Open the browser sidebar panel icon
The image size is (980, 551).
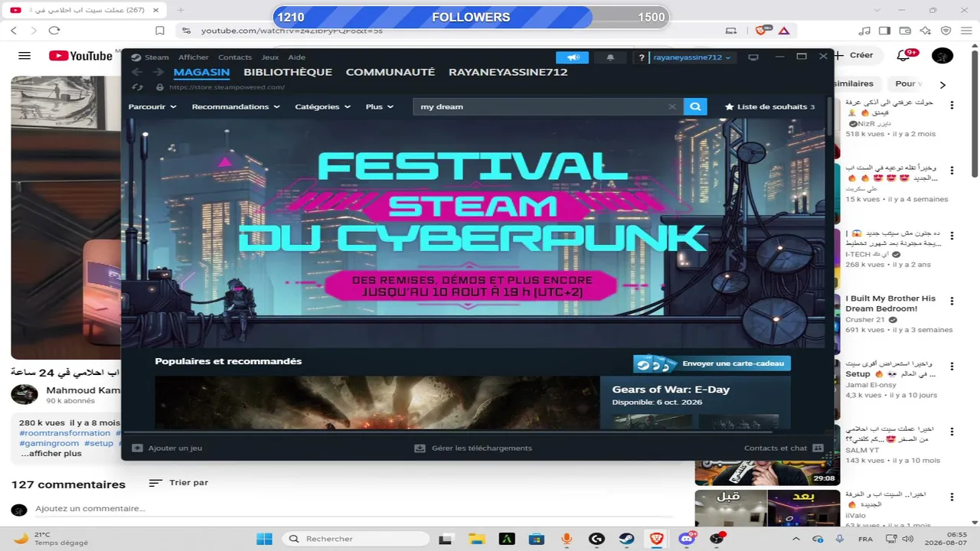884,31
